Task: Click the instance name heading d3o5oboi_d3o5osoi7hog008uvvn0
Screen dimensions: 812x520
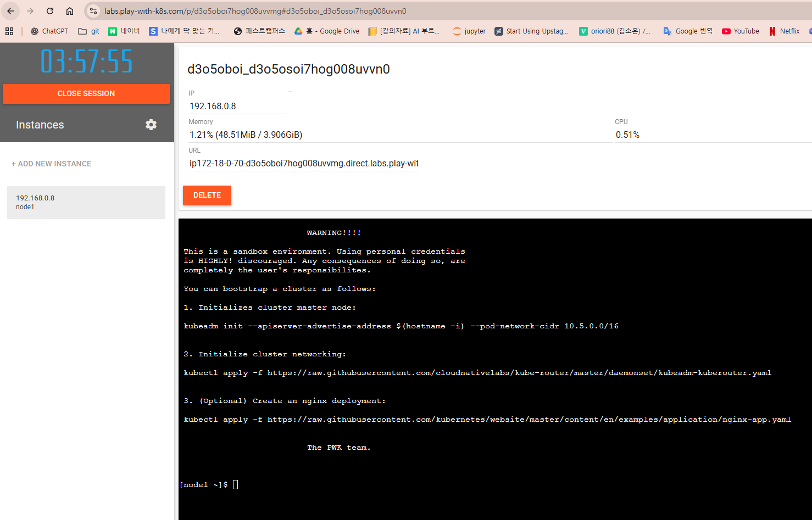Action: point(288,69)
